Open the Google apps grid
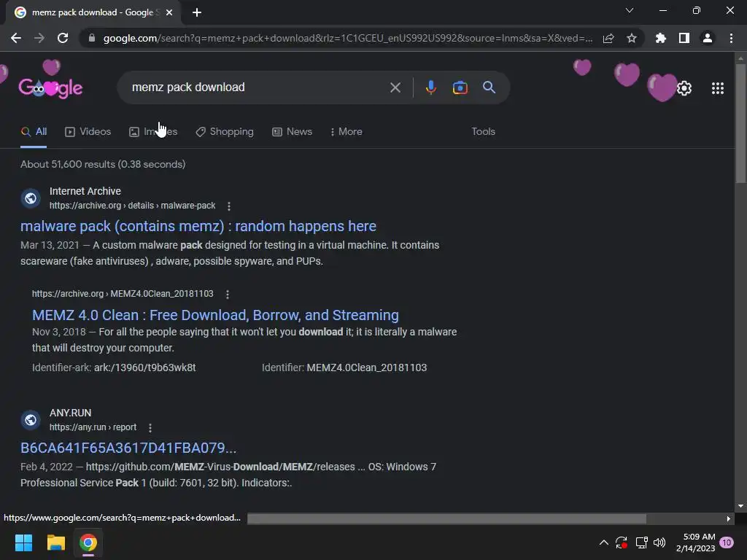The width and height of the screenshot is (747, 560). (718, 88)
